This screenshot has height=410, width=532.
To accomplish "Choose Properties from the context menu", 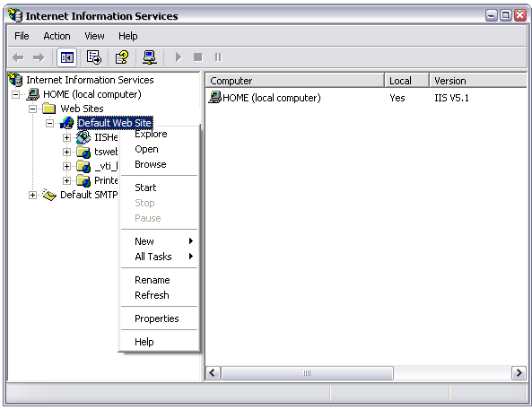I will coord(159,318).
